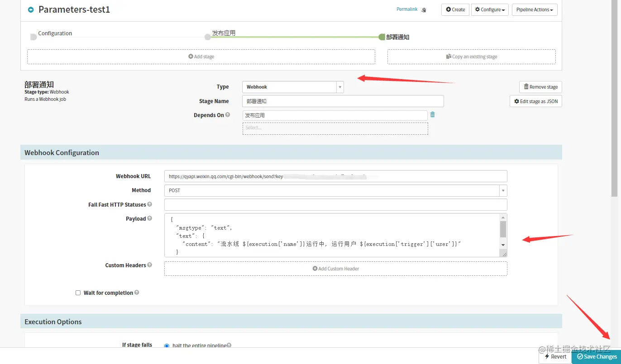Viewport: 621px width, 364px height.
Task: Delete the 发布应用 dependency using trash icon
Action: click(433, 115)
